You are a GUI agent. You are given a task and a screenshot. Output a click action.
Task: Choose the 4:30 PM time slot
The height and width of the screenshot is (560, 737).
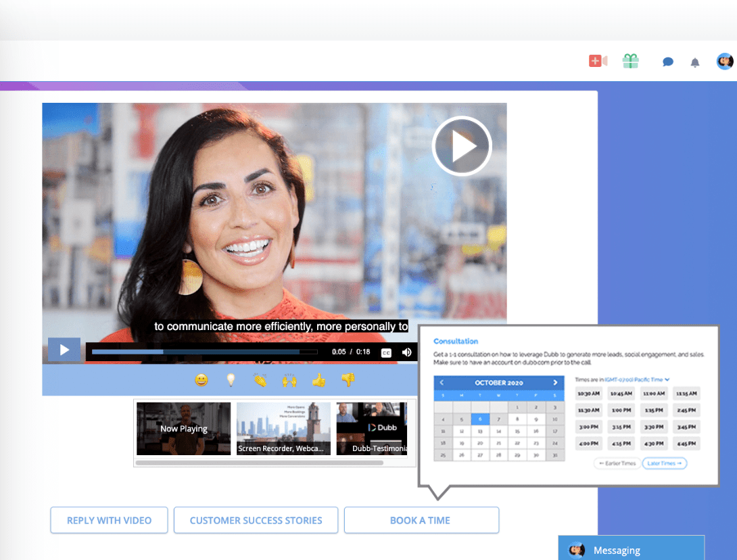[x=654, y=444]
